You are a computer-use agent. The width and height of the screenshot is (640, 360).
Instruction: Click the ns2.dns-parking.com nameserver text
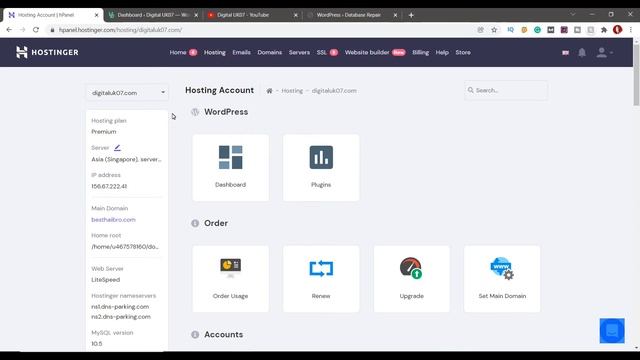click(121, 317)
